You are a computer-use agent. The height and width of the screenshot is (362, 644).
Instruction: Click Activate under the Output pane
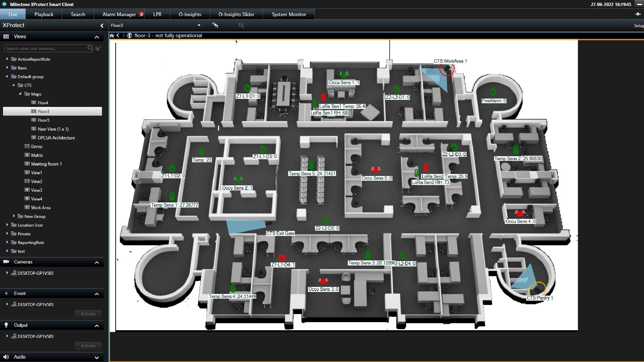click(88, 346)
